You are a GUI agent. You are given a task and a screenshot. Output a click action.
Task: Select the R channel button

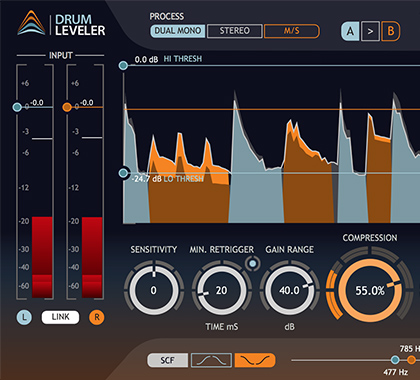pyautogui.click(x=97, y=317)
